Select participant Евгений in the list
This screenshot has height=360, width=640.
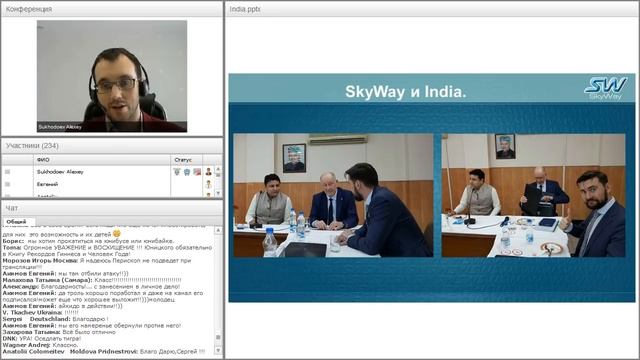coord(47,184)
